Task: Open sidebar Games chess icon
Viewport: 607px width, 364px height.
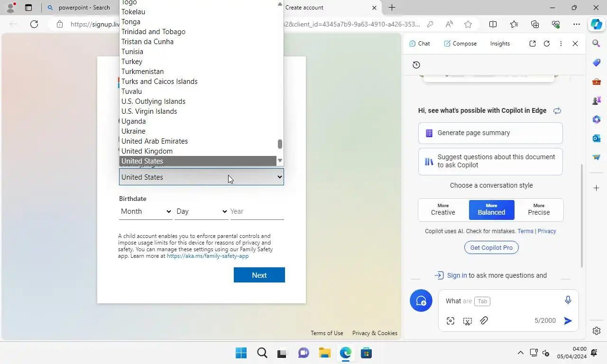Action: (597, 100)
